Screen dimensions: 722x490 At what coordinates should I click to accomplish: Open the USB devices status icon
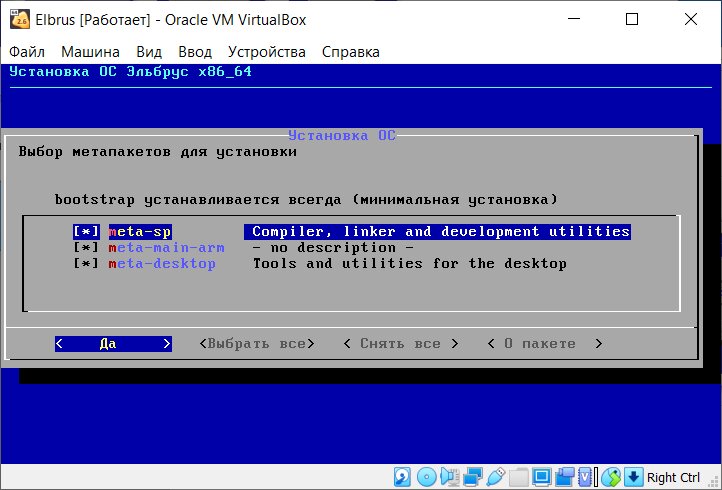tap(496, 477)
